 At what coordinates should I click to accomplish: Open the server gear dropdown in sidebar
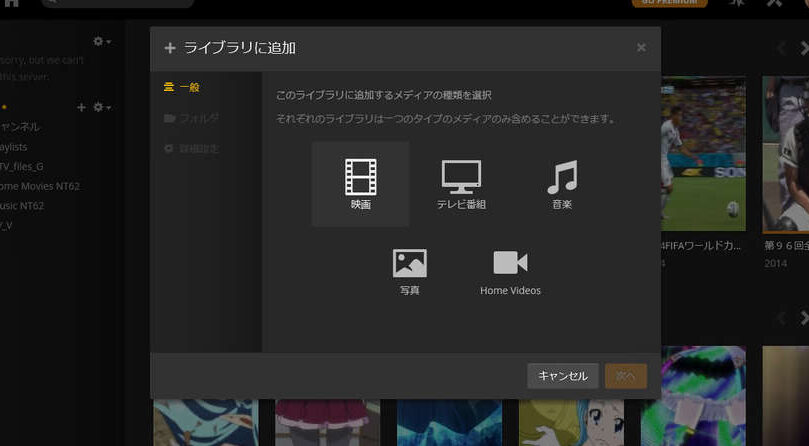(x=101, y=42)
